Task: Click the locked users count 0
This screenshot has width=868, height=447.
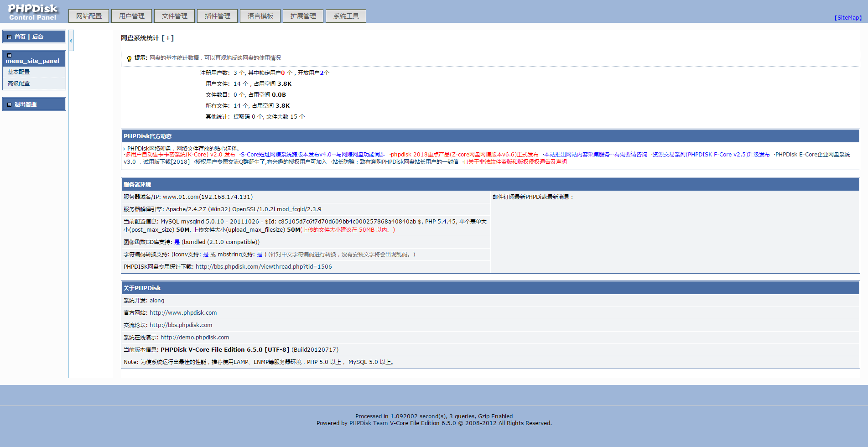Action: click(x=283, y=73)
